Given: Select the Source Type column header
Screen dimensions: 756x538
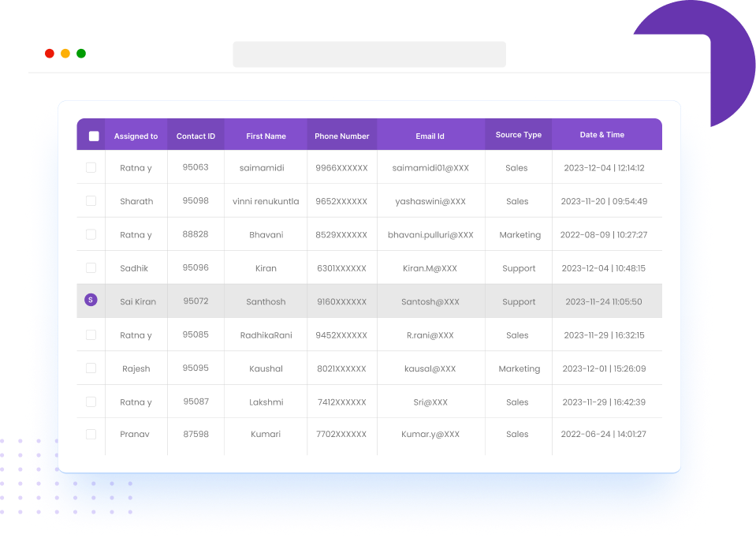Looking at the screenshot, I should click(x=518, y=135).
